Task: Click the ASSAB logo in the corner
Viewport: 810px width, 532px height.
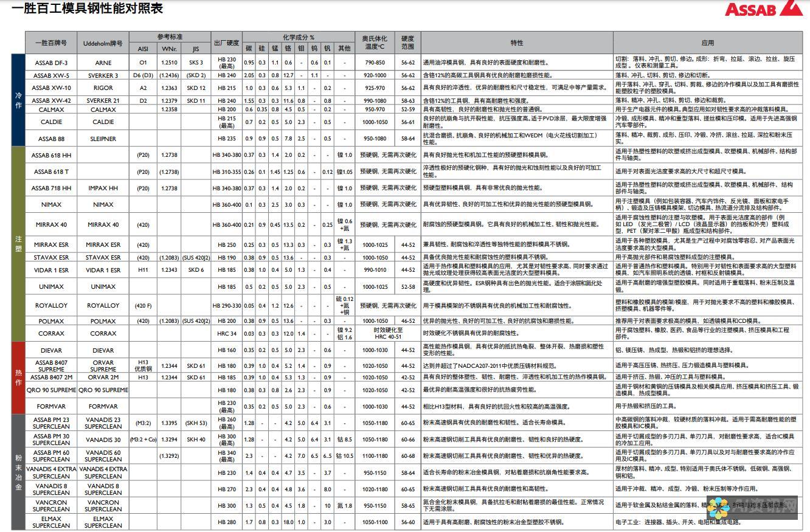Action: click(x=764, y=8)
